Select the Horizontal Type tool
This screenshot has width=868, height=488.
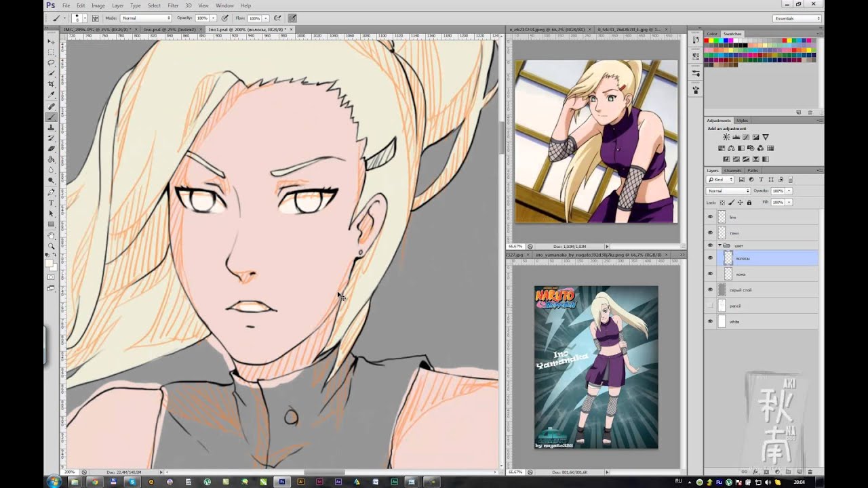point(52,202)
